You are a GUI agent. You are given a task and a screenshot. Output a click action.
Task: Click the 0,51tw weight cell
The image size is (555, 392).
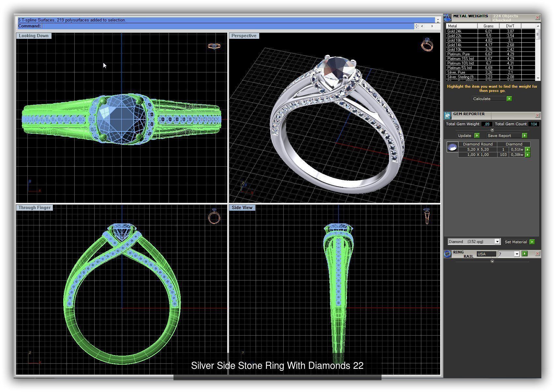(x=517, y=149)
